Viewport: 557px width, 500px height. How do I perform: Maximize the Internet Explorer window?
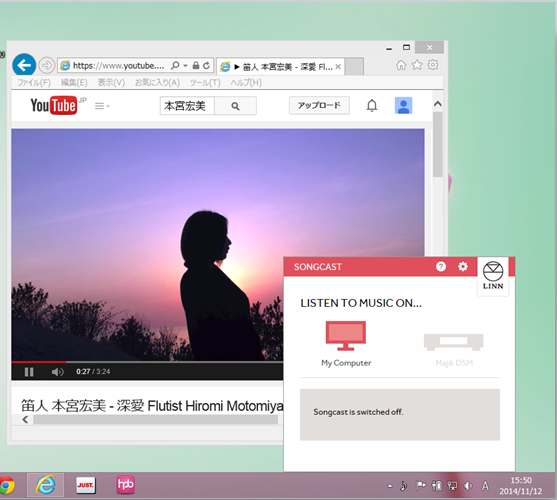pyautogui.click(x=406, y=47)
